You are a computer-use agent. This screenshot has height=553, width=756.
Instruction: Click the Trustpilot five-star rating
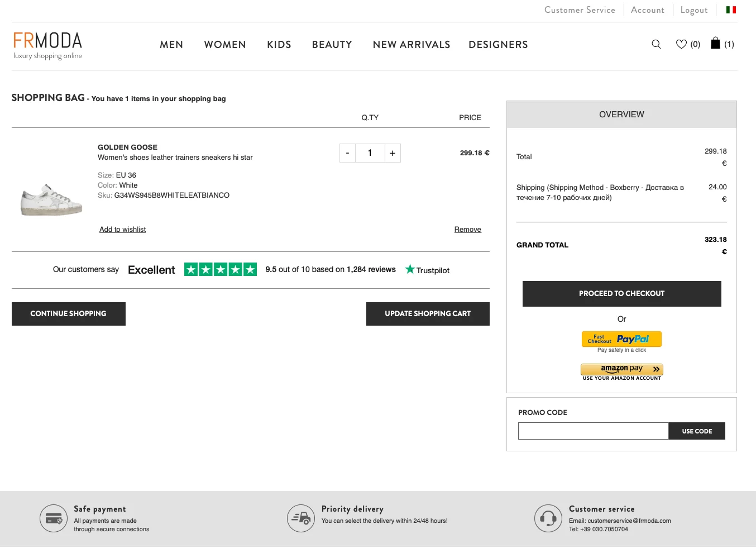click(x=221, y=270)
